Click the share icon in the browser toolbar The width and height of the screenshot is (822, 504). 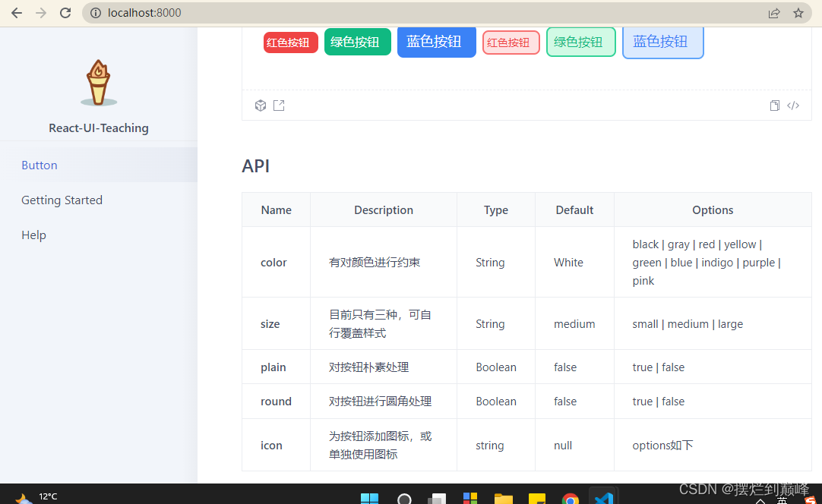click(x=773, y=12)
